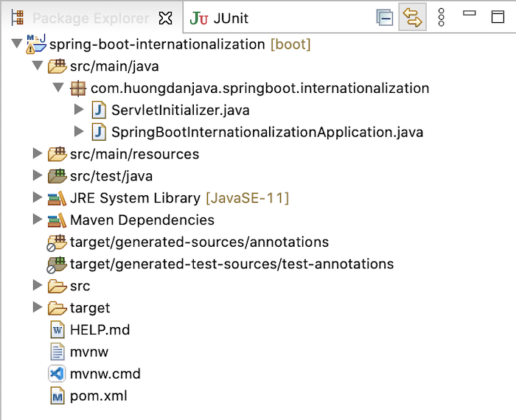Click the JUnit tab icon
The height and width of the screenshot is (420, 516).
pos(199,18)
